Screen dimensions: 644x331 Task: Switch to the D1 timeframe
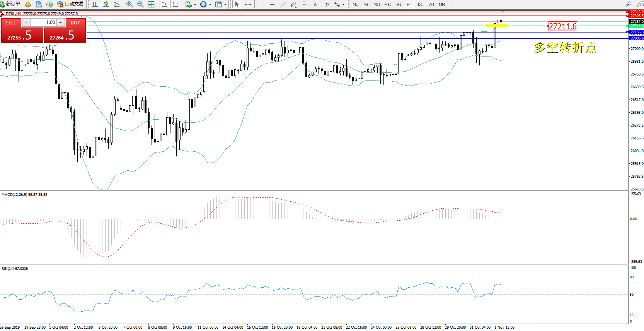[420, 5]
